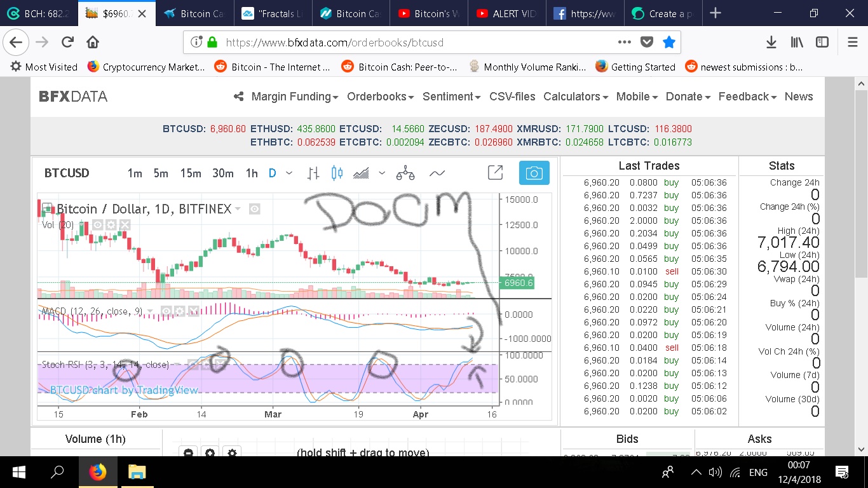Remove the MACD indicator from chart
The width and height of the screenshot is (868, 488).
tap(193, 311)
